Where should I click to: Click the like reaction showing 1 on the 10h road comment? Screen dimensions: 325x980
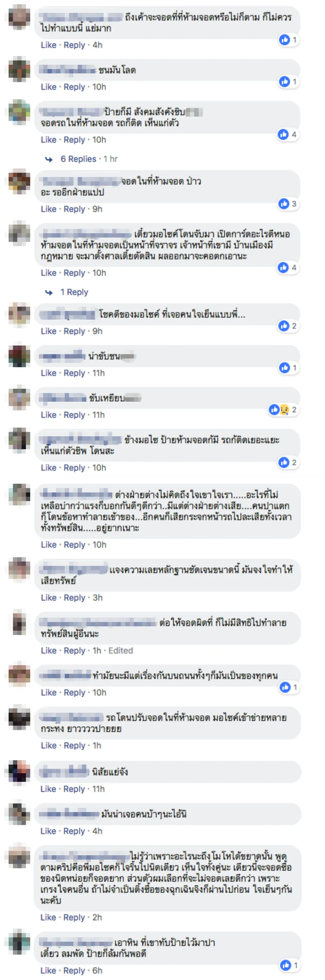click(289, 687)
